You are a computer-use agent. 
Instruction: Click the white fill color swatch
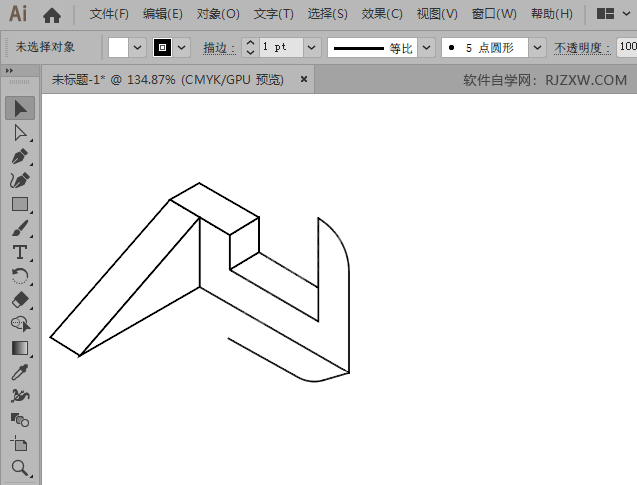click(118, 48)
